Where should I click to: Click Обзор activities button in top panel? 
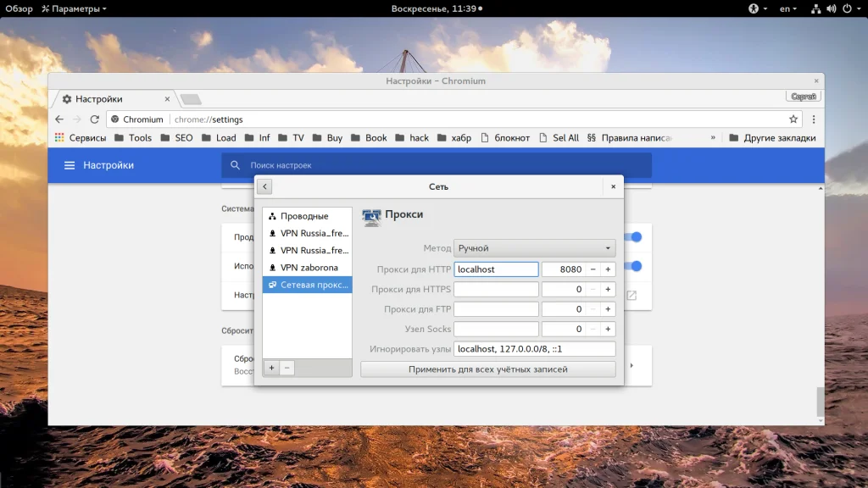(19, 8)
